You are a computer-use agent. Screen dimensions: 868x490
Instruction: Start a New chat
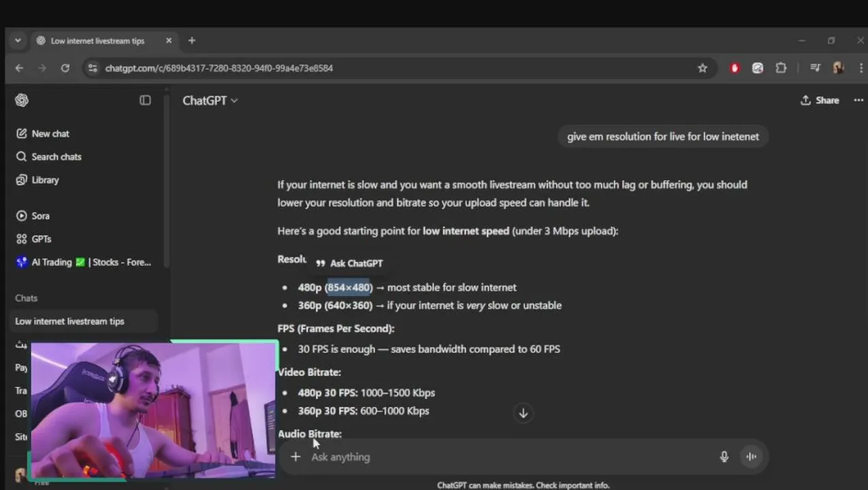43,133
